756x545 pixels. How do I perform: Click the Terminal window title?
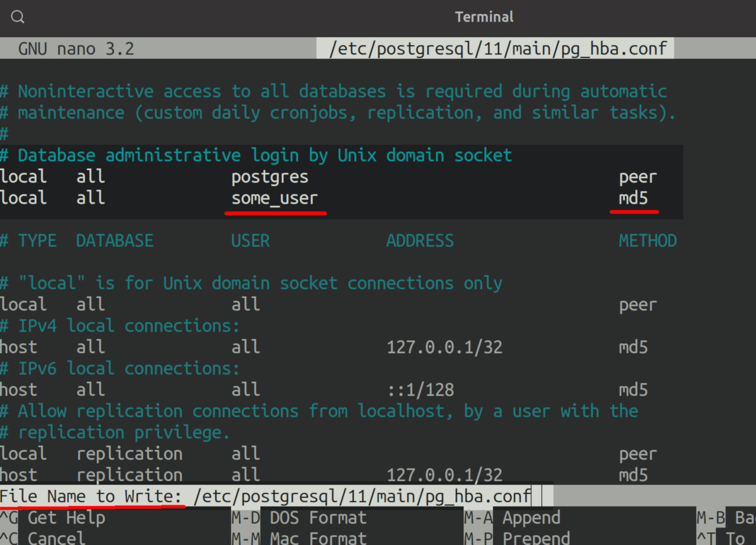484,16
